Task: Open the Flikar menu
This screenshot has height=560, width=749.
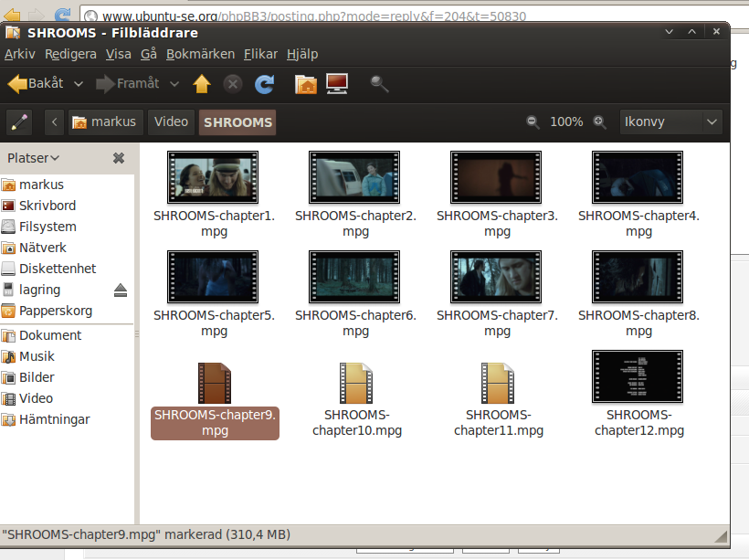Action: (261, 54)
